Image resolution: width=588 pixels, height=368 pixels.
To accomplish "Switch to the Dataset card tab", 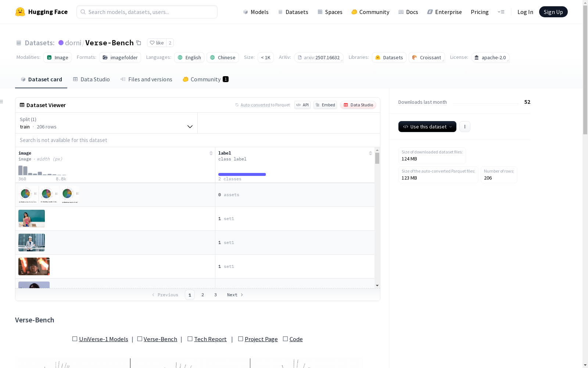I will pyautogui.click(x=41, y=79).
